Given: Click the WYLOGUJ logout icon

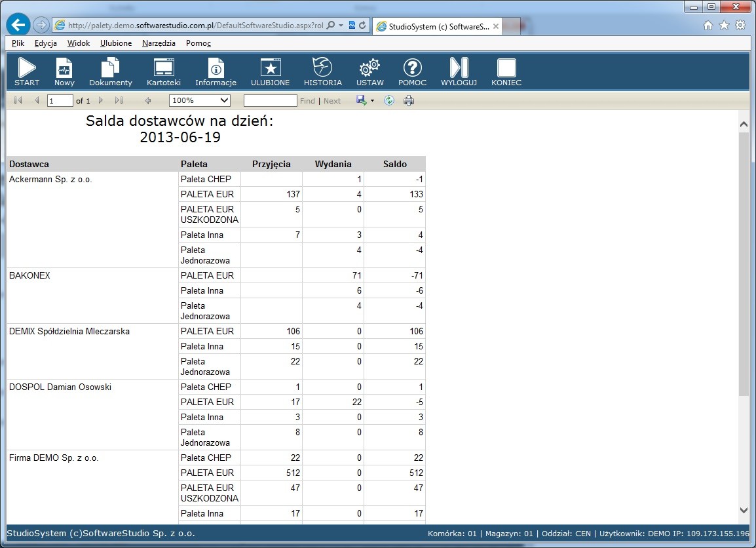Looking at the screenshot, I should [x=459, y=72].
